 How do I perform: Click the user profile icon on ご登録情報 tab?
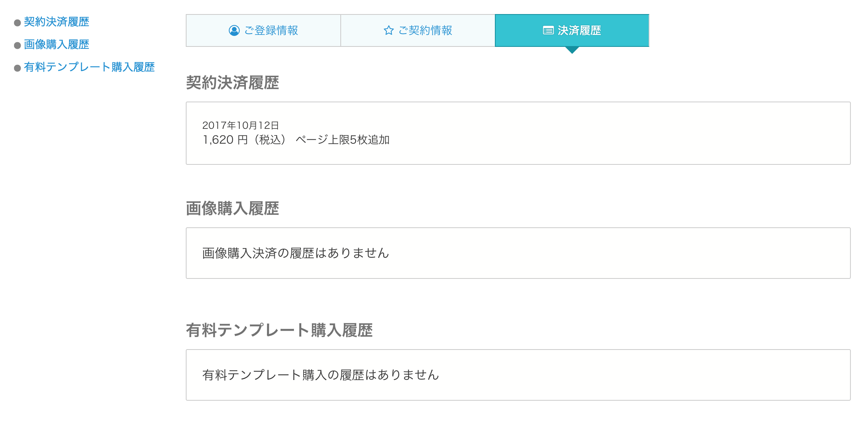pos(234,30)
